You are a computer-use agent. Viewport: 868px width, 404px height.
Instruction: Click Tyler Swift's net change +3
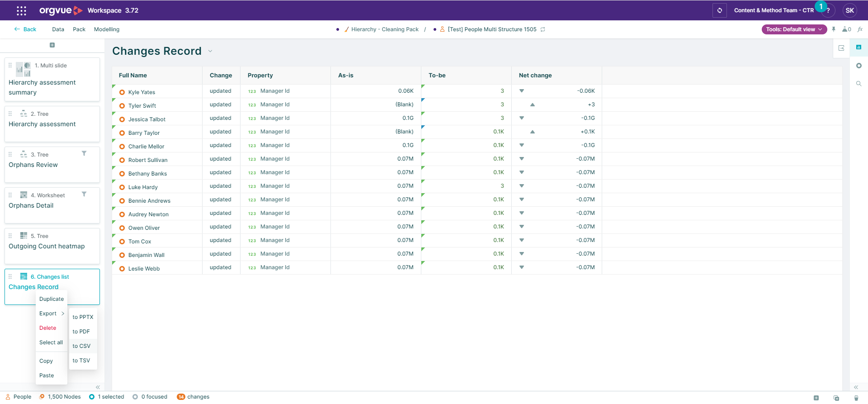coord(591,105)
